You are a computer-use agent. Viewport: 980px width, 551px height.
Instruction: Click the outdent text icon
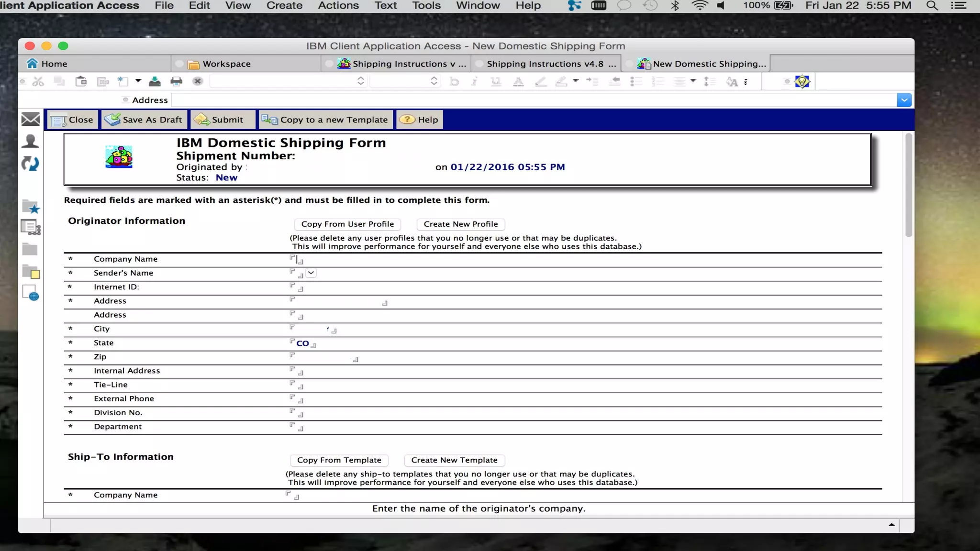click(614, 82)
